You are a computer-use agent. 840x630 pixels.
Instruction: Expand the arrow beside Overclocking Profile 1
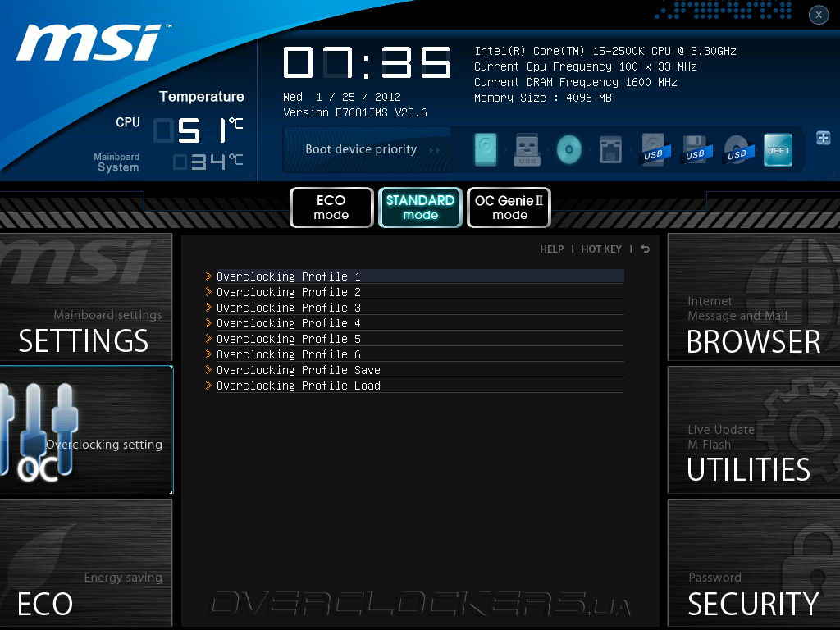(x=208, y=276)
